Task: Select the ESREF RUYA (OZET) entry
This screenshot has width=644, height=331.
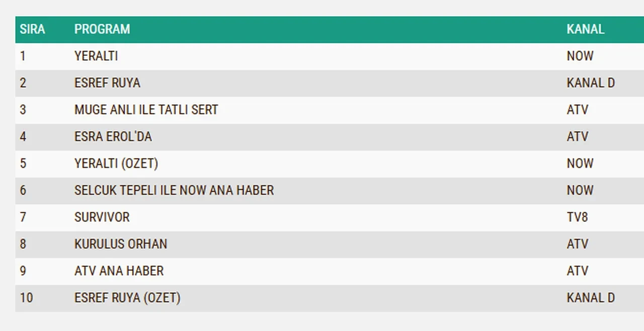Action: tap(127, 298)
